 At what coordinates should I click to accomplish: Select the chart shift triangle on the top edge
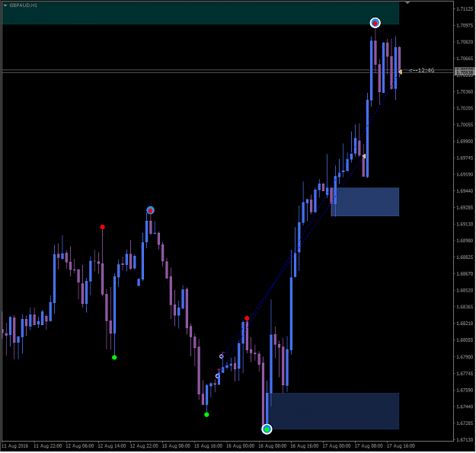tap(407, 2)
